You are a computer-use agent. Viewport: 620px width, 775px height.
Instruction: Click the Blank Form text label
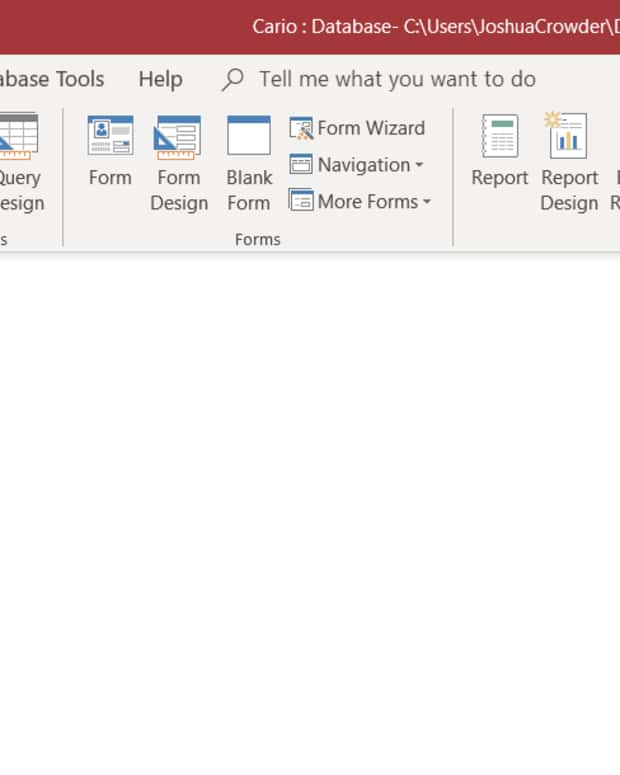coord(248,190)
